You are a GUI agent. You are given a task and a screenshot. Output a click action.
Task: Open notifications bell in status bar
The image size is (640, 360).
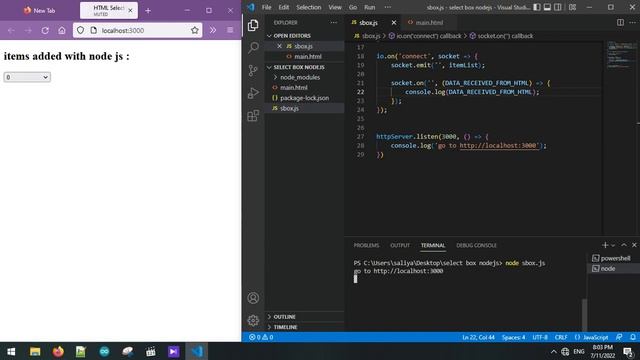(633, 337)
